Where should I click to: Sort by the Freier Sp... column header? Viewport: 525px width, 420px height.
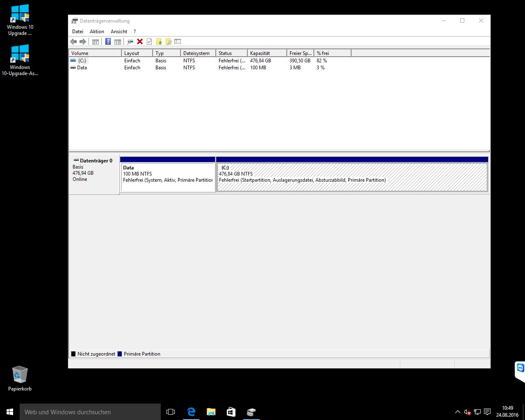click(x=300, y=53)
